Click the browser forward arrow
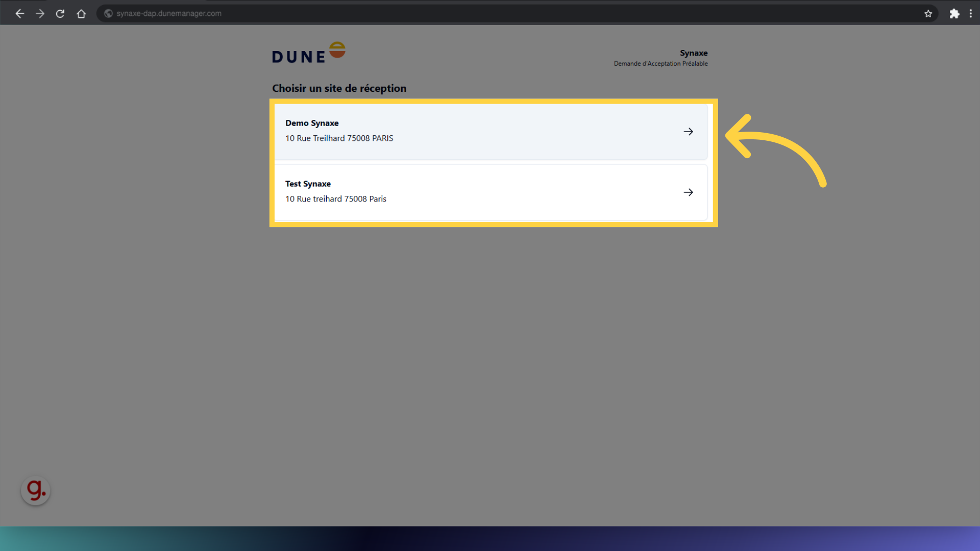Screen dimensions: 980x551 [40, 14]
